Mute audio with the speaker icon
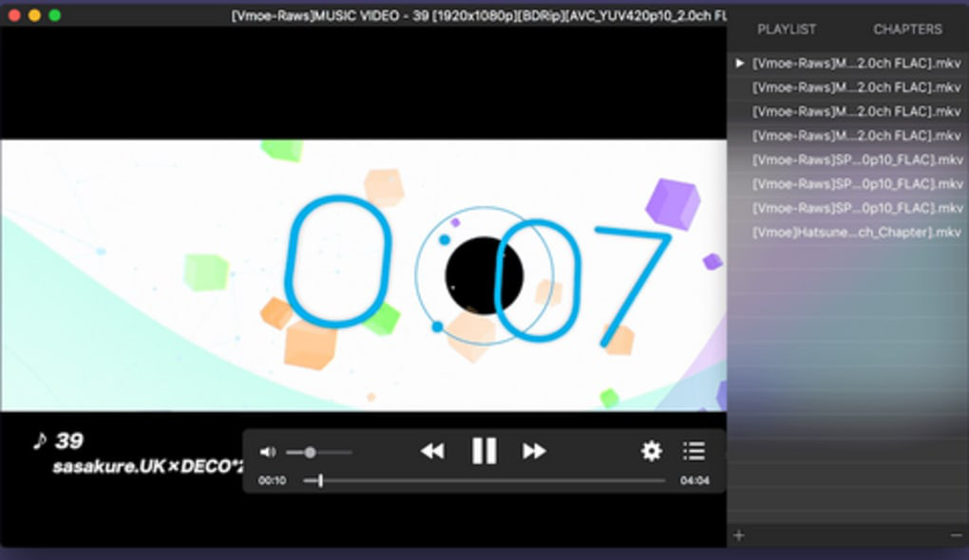This screenshot has width=969, height=560. point(268,452)
